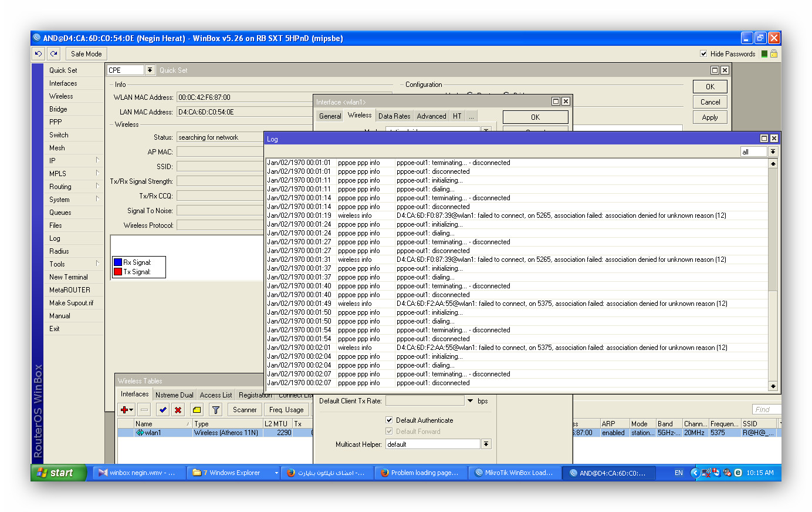This screenshot has height=512, width=812.
Task: Toggle Safe Mode button
Action: tap(86, 53)
